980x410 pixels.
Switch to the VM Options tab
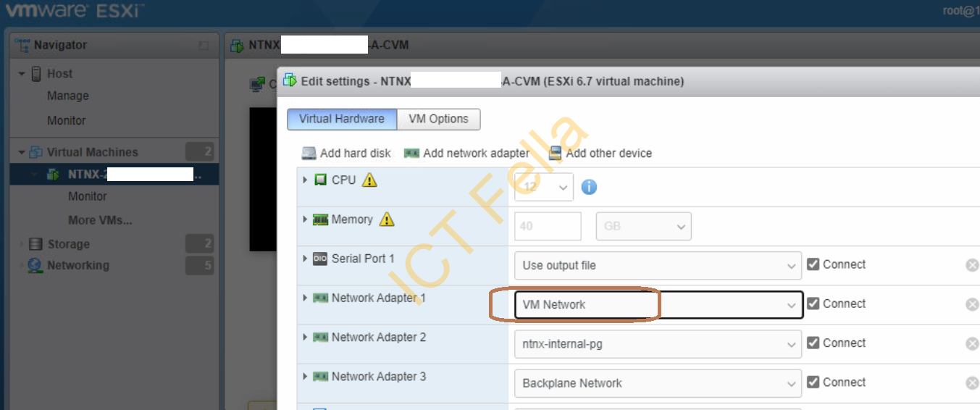438,119
